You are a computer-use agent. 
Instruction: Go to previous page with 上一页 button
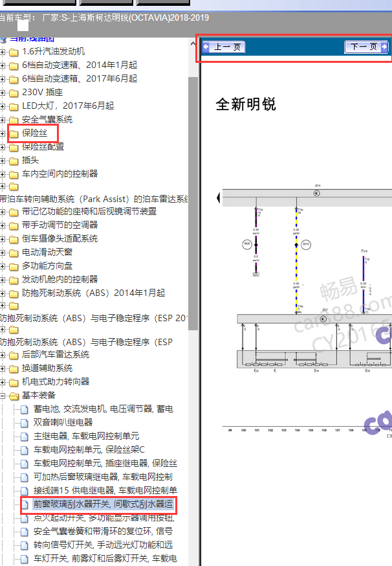click(x=224, y=47)
